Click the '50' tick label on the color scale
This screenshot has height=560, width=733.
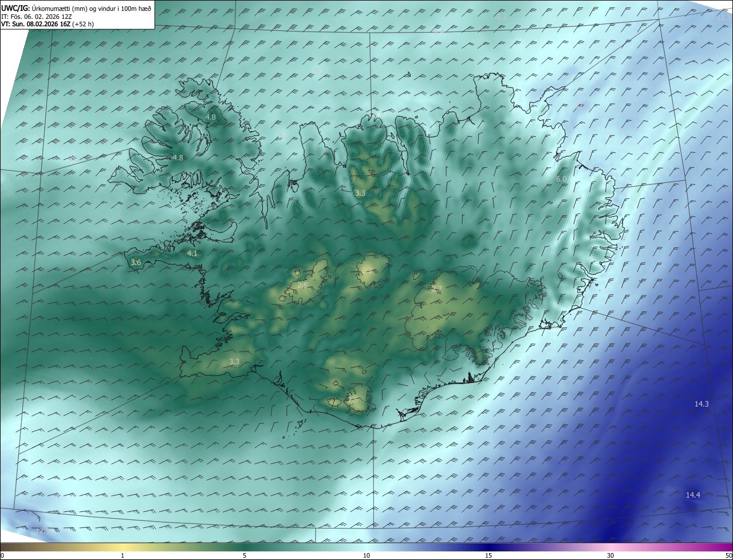(x=728, y=555)
